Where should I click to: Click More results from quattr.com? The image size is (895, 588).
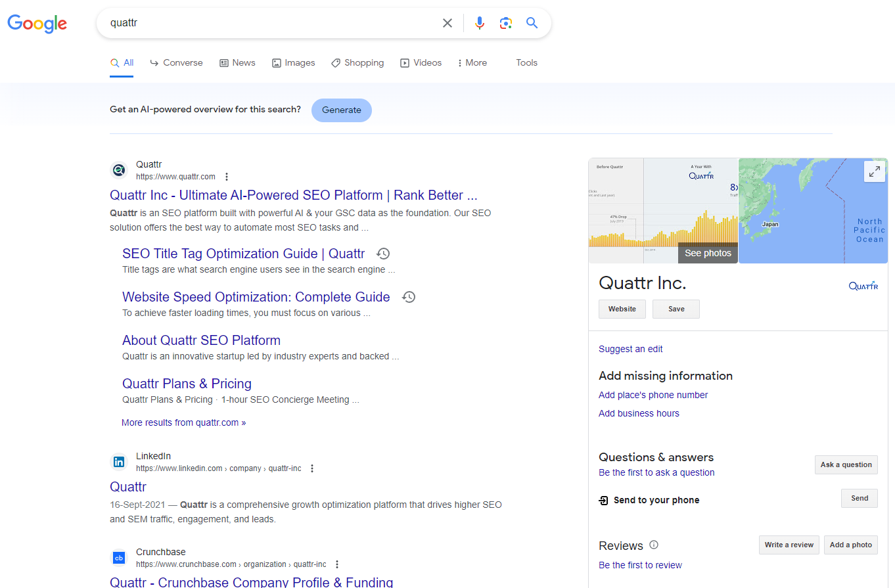184,422
